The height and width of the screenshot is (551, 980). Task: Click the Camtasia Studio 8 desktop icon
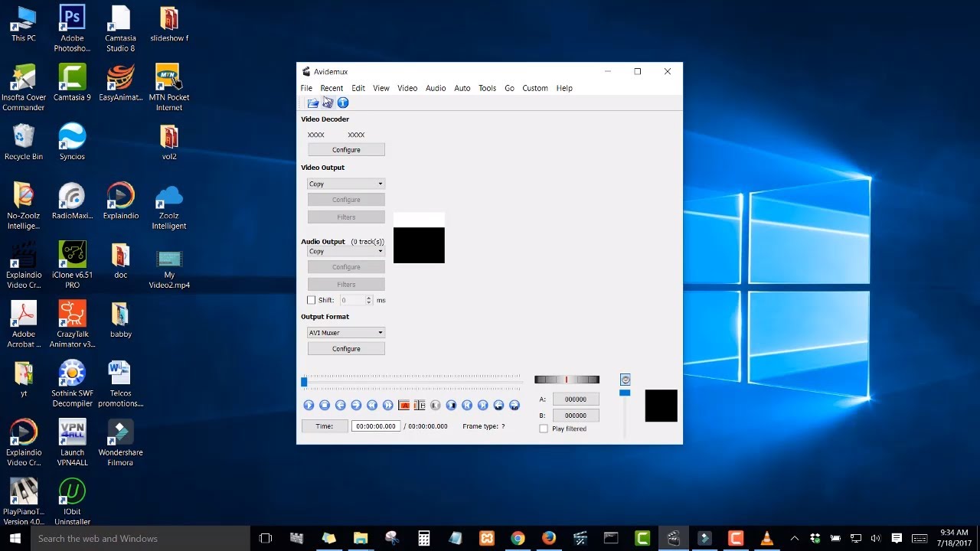[120, 29]
